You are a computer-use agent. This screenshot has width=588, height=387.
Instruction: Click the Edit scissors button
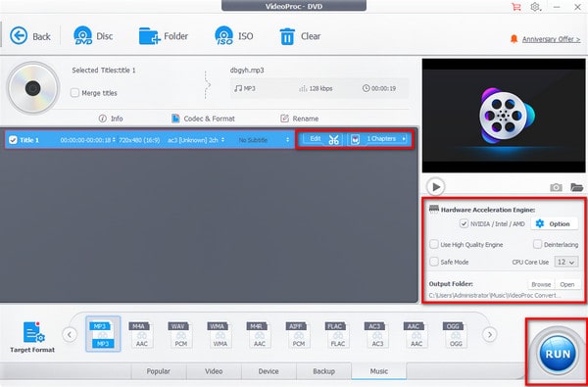pos(322,139)
